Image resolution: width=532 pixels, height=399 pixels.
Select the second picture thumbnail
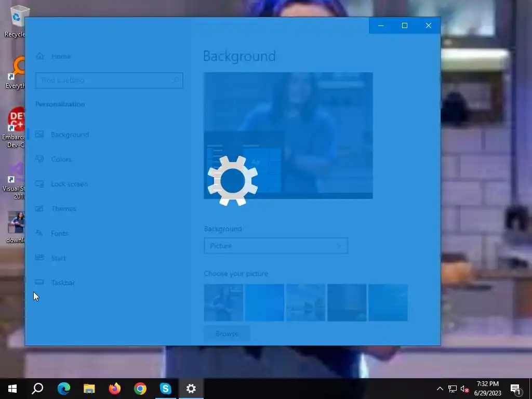tap(264, 303)
